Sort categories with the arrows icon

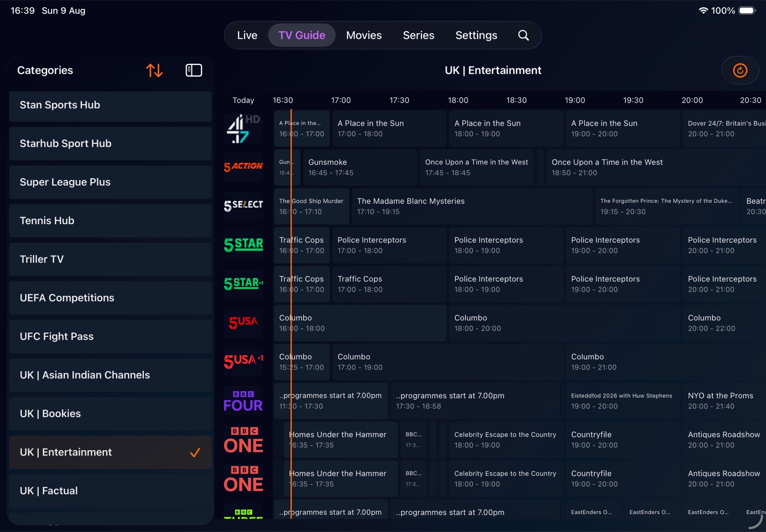click(x=154, y=70)
